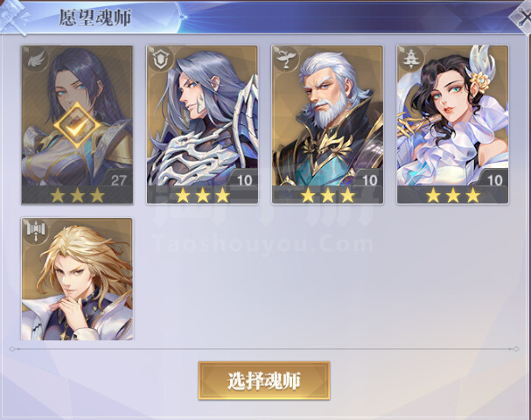Click level 10 badge on bearded elder card

coord(369,179)
